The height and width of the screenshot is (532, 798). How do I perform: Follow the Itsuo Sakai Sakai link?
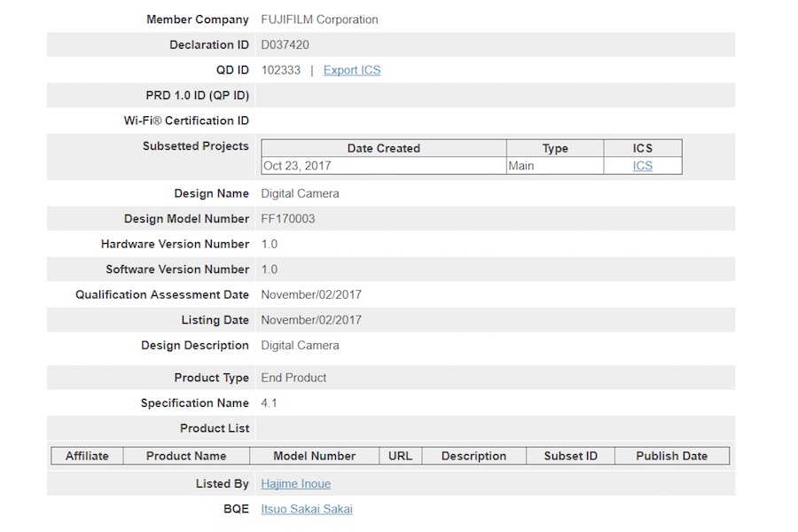(x=307, y=509)
